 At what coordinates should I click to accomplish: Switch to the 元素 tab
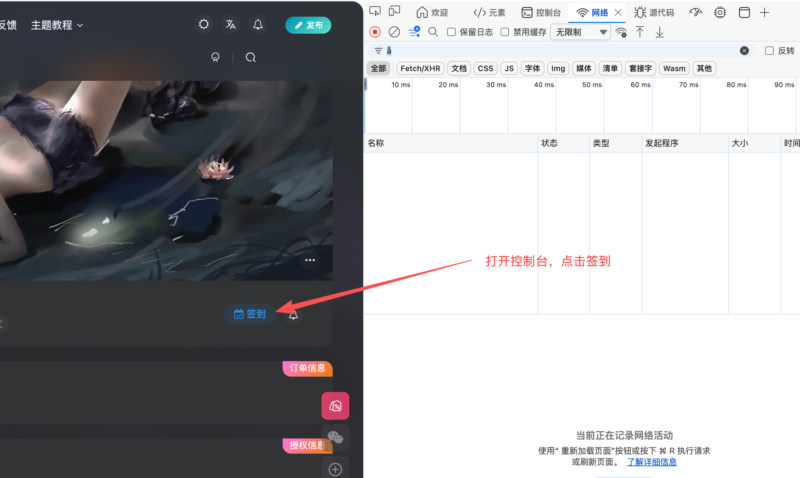pos(489,12)
